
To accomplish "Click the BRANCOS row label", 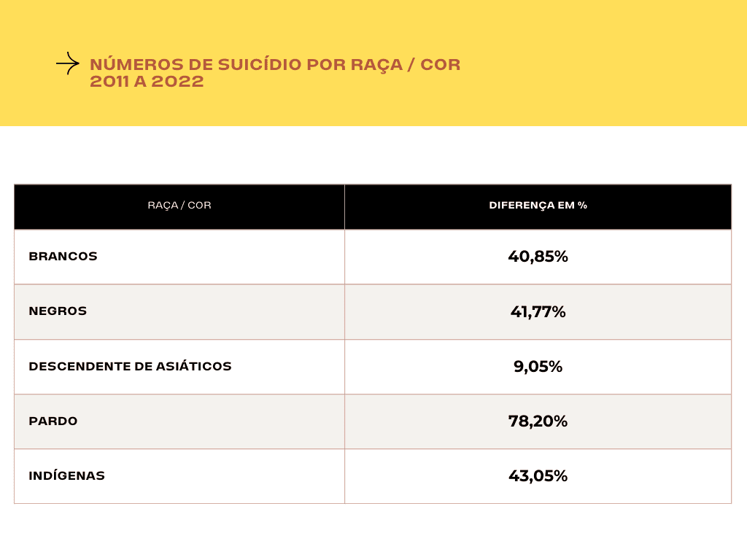I will click(x=63, y=257).
